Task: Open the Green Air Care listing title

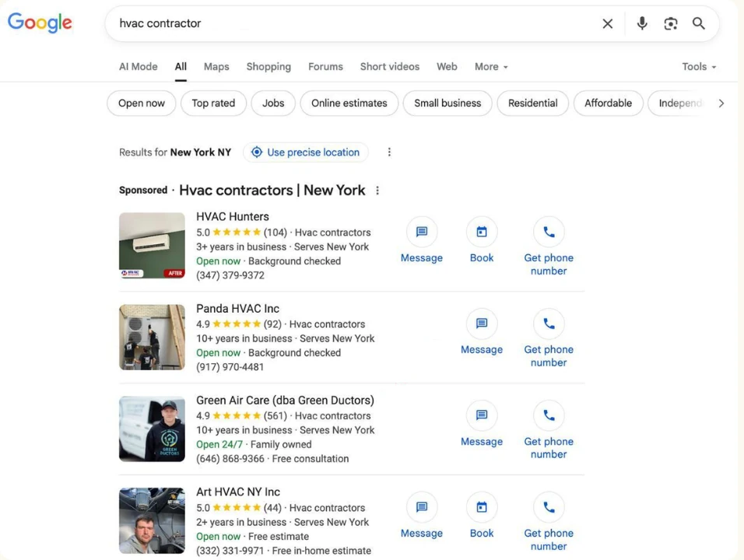Action: pos(285,401)
